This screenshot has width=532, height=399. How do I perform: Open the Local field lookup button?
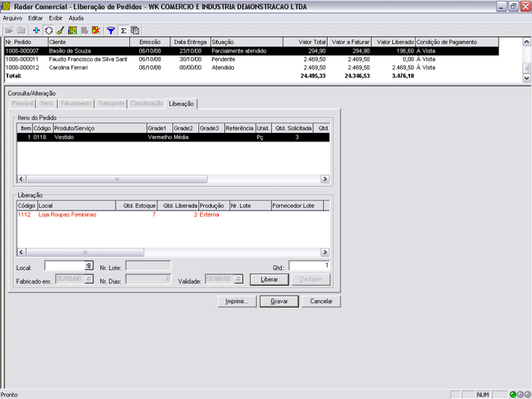click(x=88, y=266)
